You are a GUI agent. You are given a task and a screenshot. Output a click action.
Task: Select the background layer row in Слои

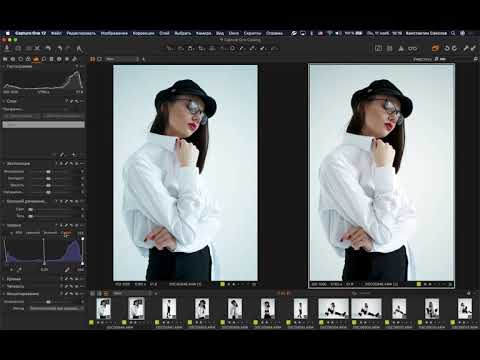[x=43, y=124]
